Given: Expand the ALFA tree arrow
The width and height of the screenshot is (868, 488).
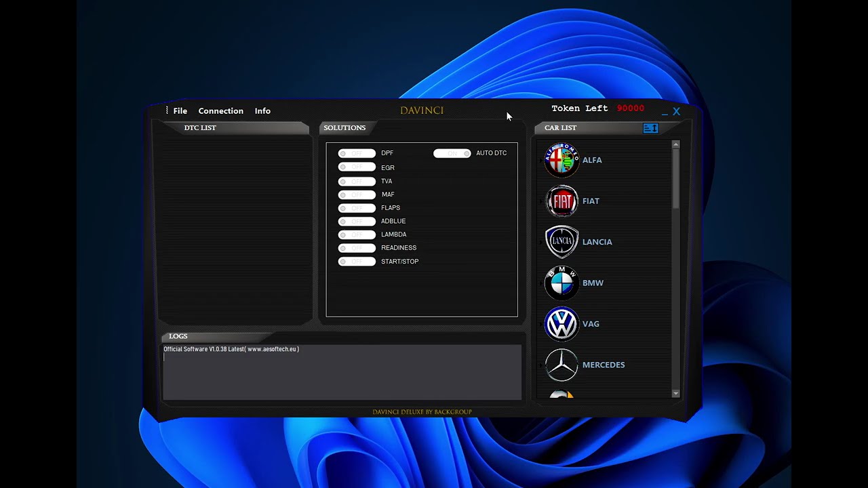Looking at the screenshot, I should tap(541, 161).
